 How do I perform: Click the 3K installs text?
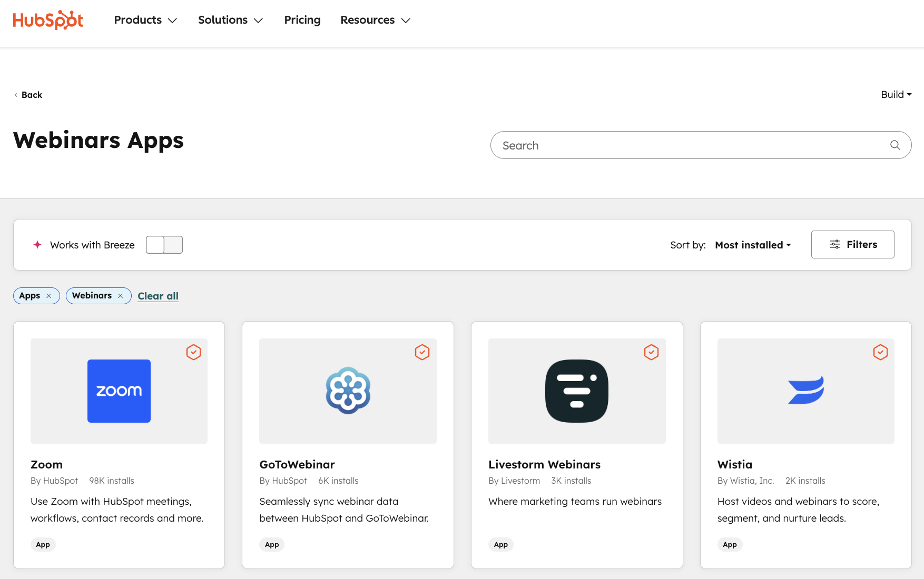tap(571, 481)
